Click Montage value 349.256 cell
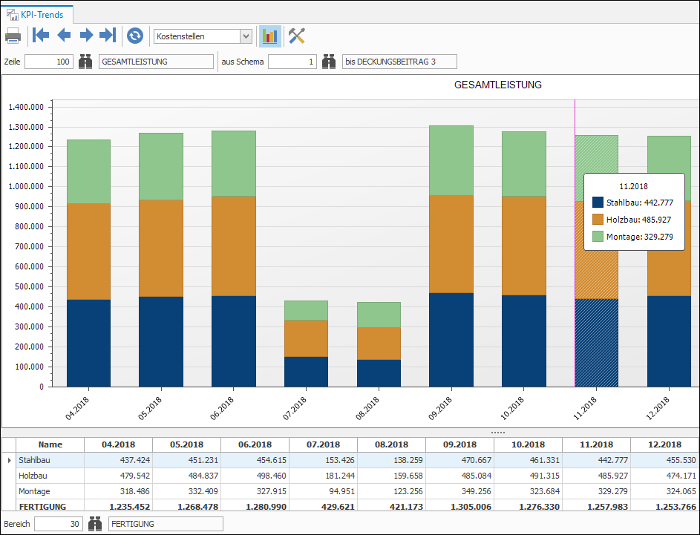This screenshot has width=700, height=535. (460, 491)
